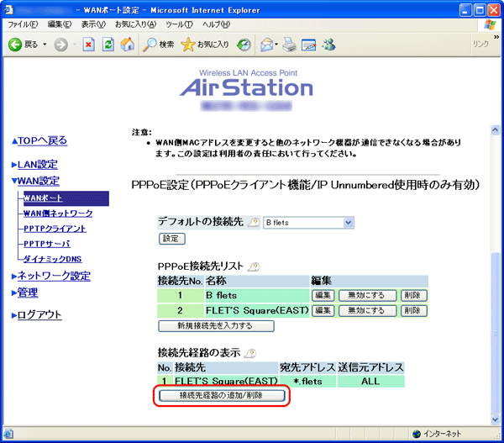Open the ファイル(F) menu

coord(23,24)
